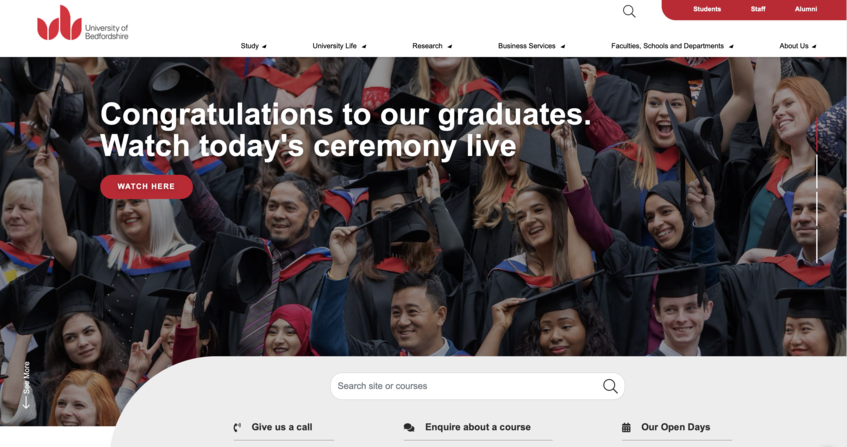Open the About Us menu item
The width and height of the screenshot is (847, 447).
(x=794, y=46)
